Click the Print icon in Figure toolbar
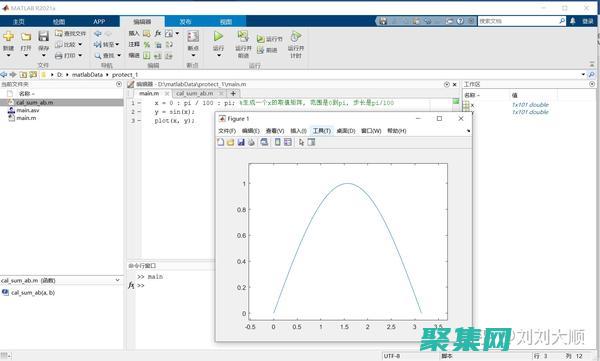The width and height of the screenshot is (600, 361). (x=251, y=142)
